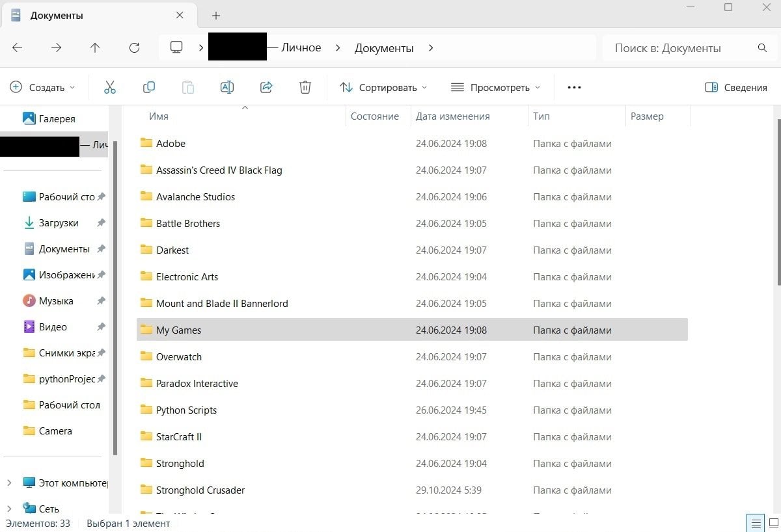Viewport: 781px width, 532px height.
Task: Expand the Этот компьютер tree node
Action: pyautogui.click(x=9, y=483)
